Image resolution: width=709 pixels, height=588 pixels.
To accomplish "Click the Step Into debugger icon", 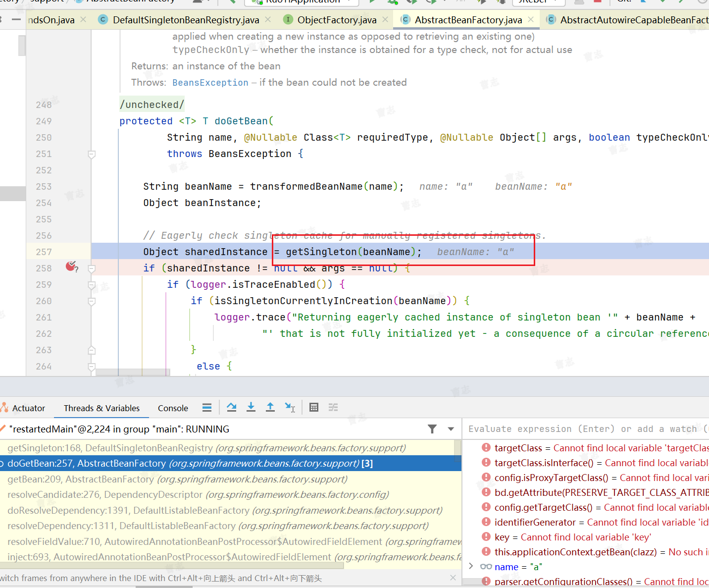I will [251, 407].
